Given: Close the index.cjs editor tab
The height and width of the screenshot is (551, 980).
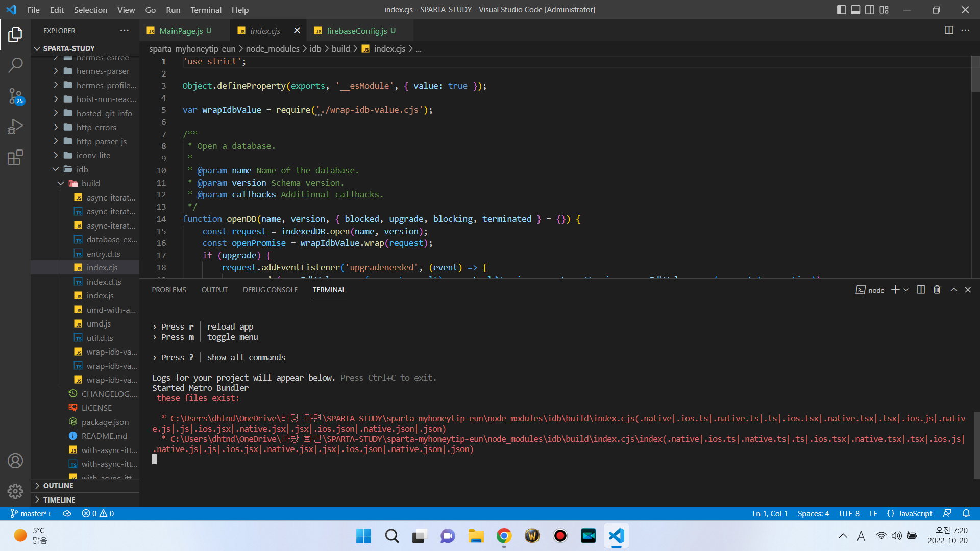Looking at the screenshot, I should [297, 31].
